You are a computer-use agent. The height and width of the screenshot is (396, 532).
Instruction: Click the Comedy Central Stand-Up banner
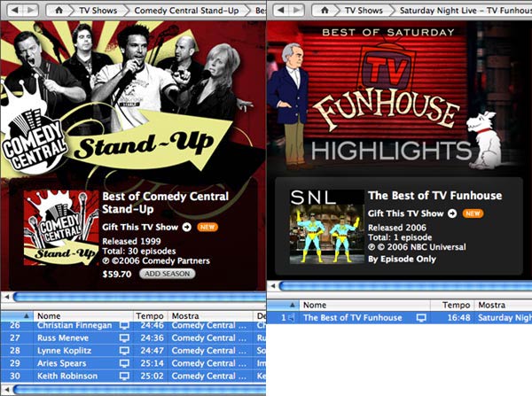coord(133,98)
